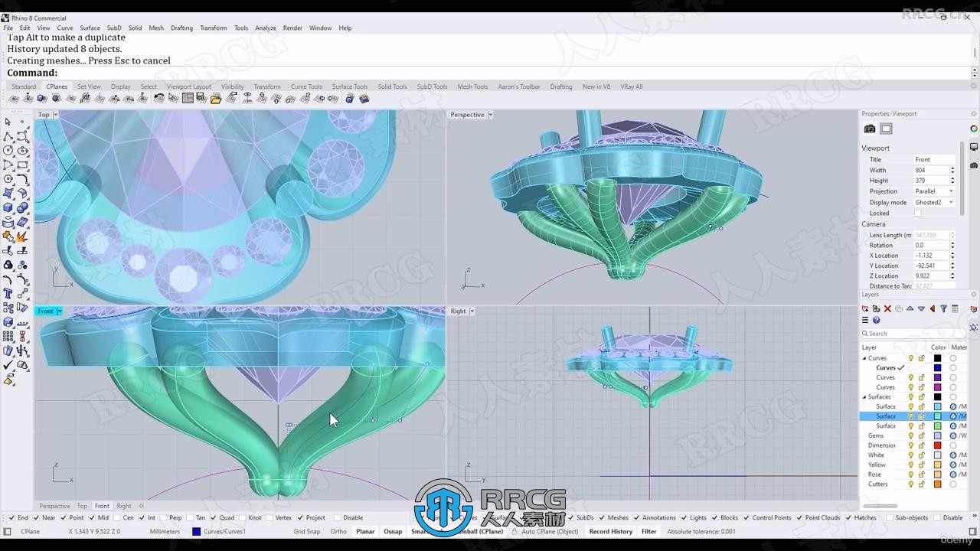Toggle the Near osnap checkbox
Image resolution: width=980 pixels, height=551 pixels.
(36, 517)
